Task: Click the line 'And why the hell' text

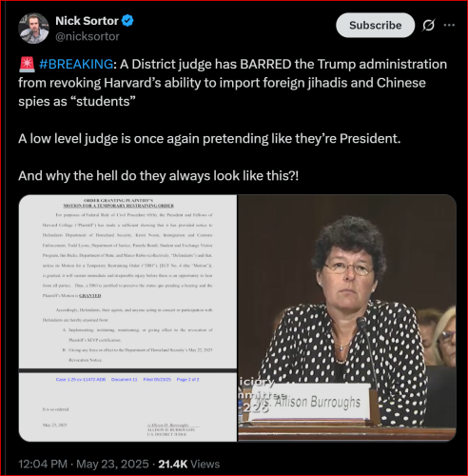Action: pos(158,176)
